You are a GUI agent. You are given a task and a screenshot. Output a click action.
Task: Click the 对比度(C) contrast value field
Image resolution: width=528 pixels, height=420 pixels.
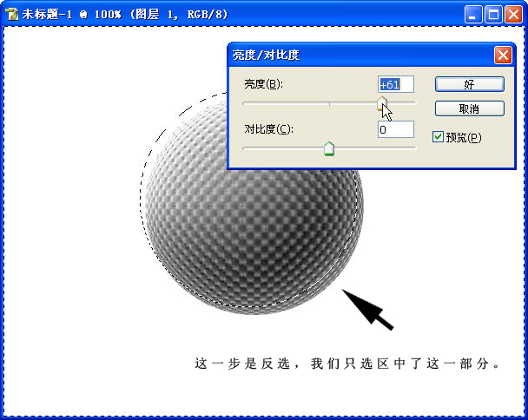point(396,129)
